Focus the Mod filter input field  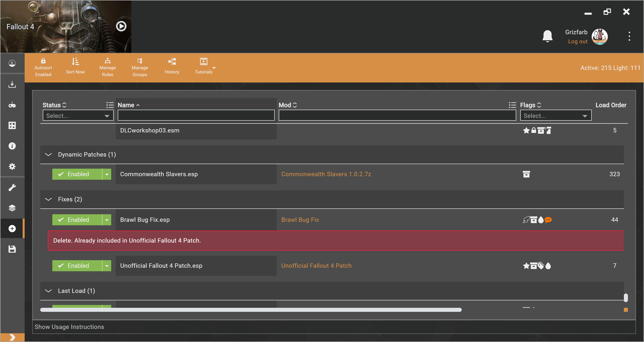[397, 116]
